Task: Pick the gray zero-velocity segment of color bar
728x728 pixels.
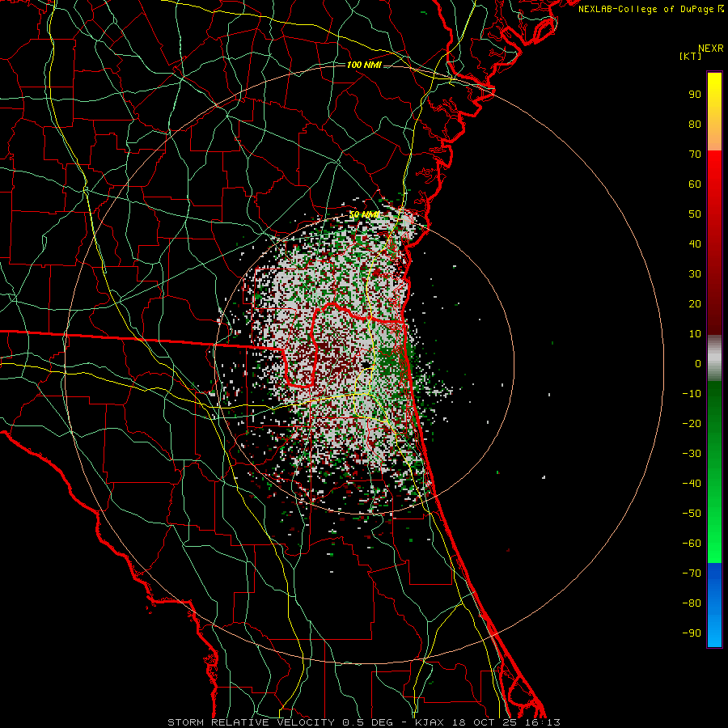Action: click(x=714, y=358)
